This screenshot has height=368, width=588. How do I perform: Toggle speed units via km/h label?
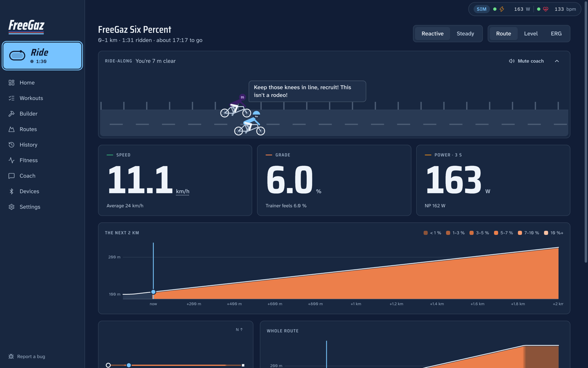click(x=183, y=191)
